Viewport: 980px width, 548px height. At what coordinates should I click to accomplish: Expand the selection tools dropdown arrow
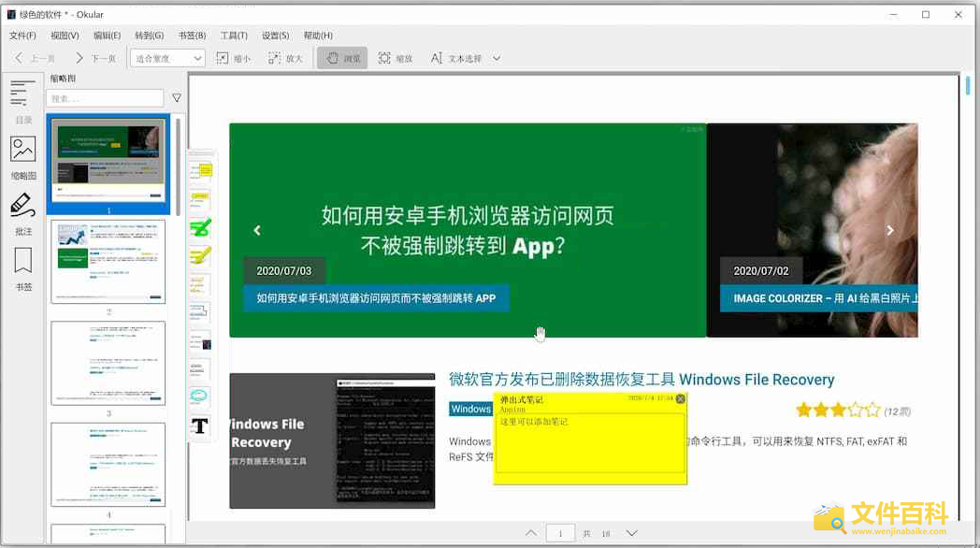click(x=497, y=58)
